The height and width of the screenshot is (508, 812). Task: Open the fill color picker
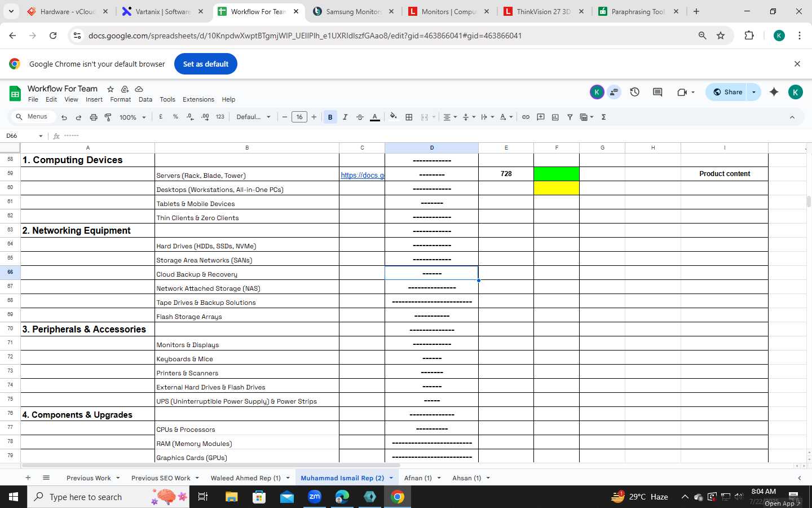(x=394, y=117)
